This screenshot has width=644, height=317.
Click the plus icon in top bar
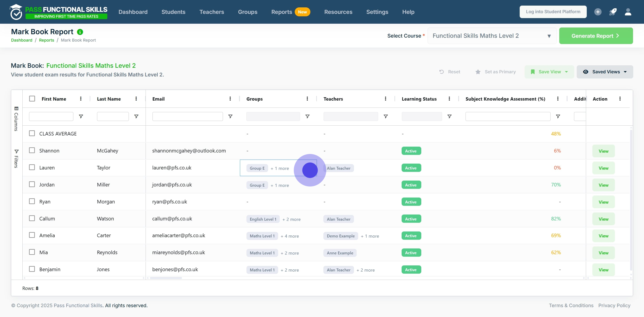pyautogui.click(x=598, y=12)
